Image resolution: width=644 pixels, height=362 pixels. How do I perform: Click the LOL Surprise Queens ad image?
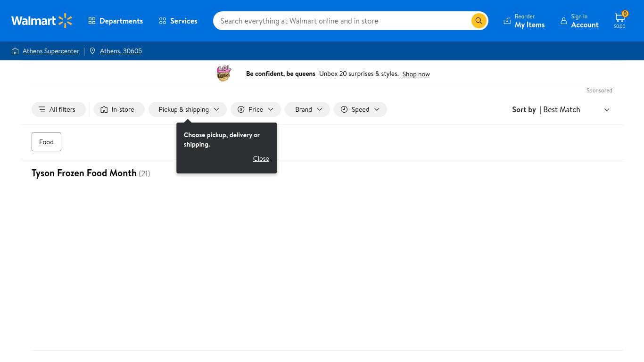coord(224,74)
